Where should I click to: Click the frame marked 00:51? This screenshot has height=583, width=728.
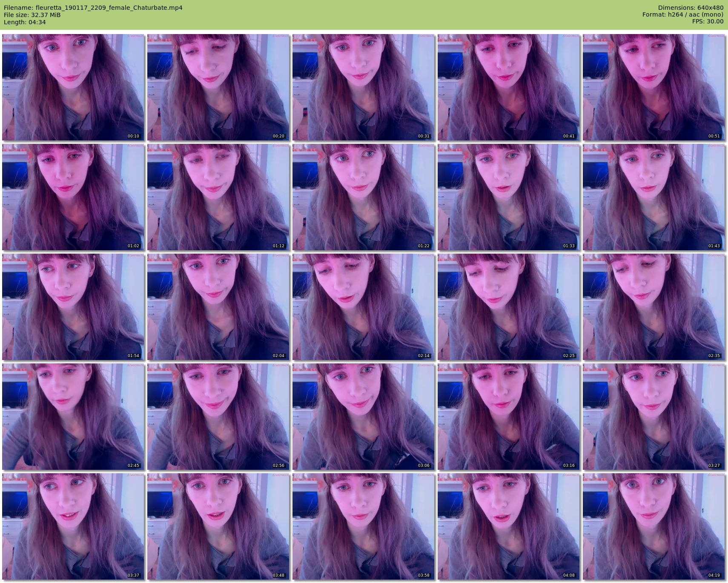tap(653, 87)
